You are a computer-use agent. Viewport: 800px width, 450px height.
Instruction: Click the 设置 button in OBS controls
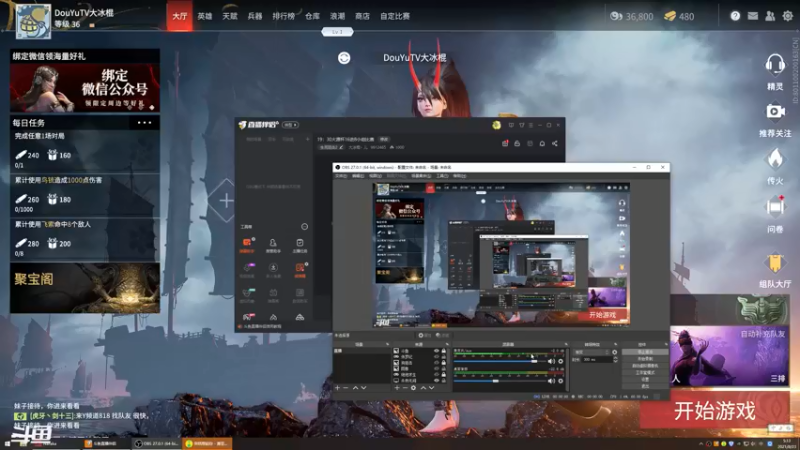tap(645, 380)
